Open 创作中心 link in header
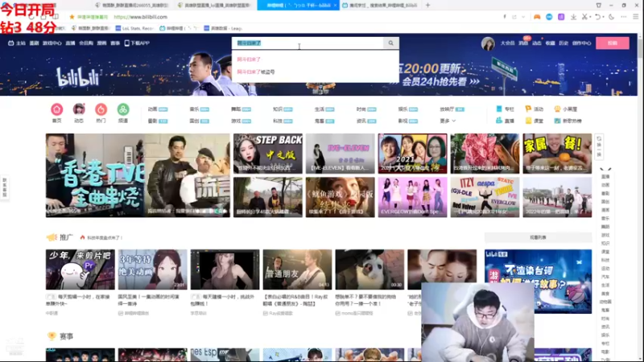This screenshot has height=362, width=644. click(581, 43)
